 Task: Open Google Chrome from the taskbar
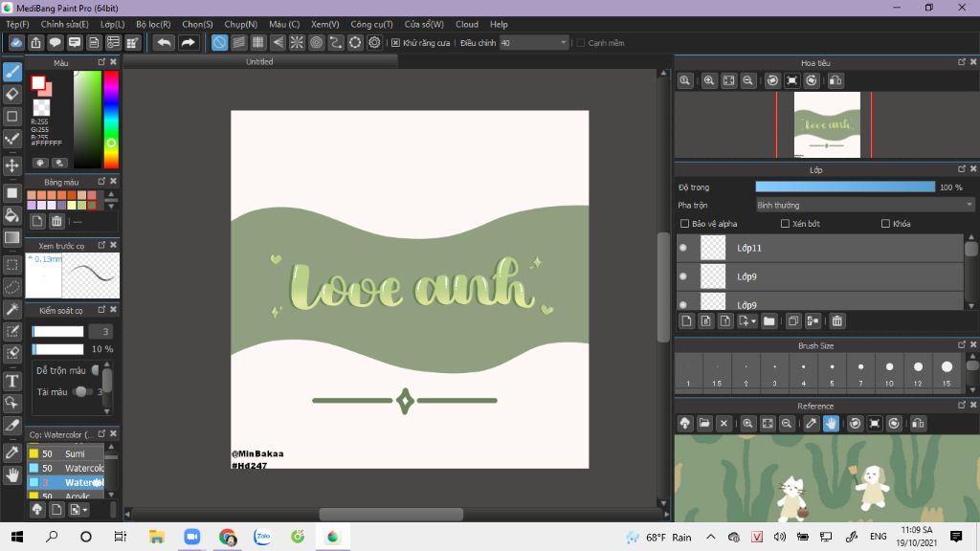click(228, 537)
